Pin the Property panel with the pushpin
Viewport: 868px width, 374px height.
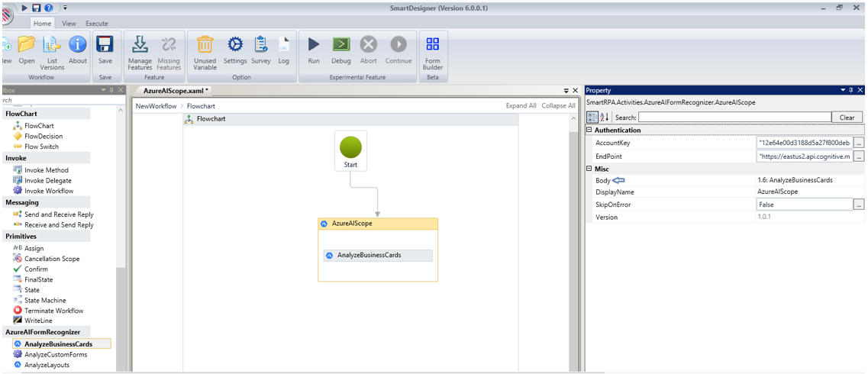click(851, 90)
